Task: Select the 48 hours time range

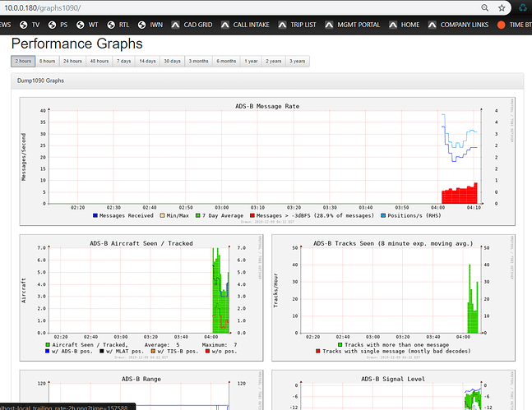Action: 99,61
